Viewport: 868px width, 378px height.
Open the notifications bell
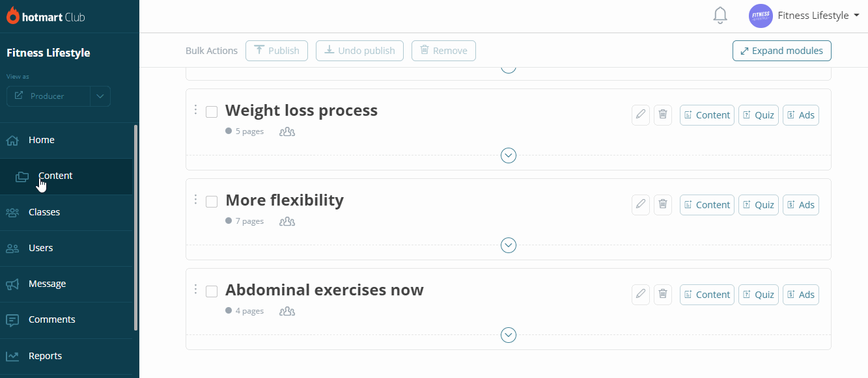[720, 16]
